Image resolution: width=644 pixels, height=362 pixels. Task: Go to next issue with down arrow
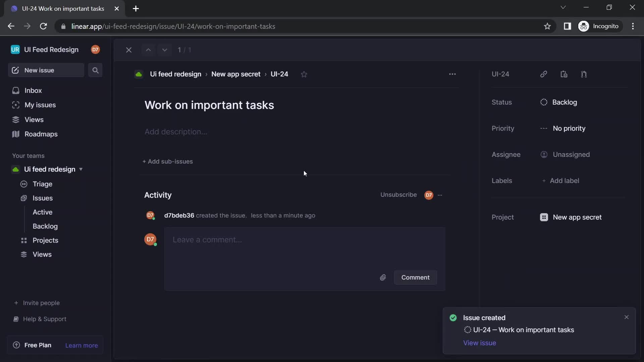[164, 50]
